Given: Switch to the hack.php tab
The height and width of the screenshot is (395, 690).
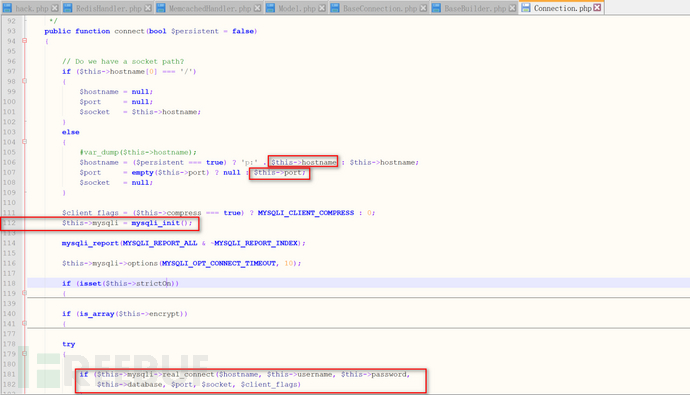Looking at the screenshot, I should (x=30, y=8).
